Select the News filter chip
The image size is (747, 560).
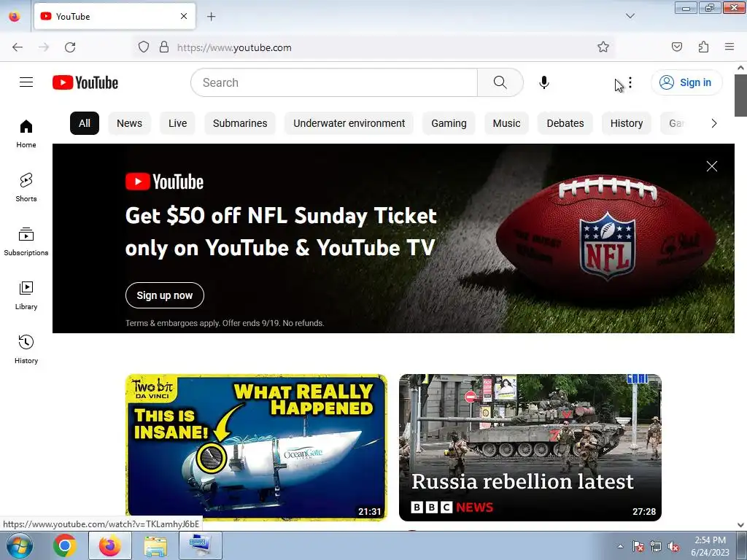point(130,123)
